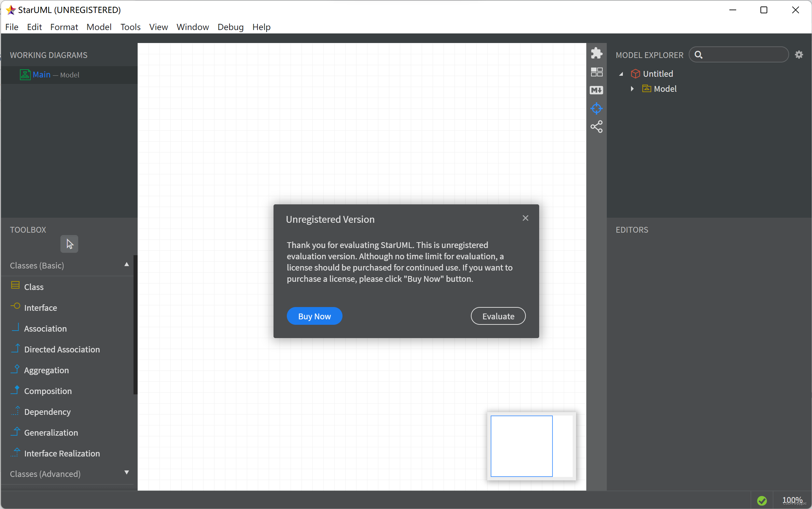The image size is (812, 509).
Task: Click the Main diagram icon
Action: [25, 75]
